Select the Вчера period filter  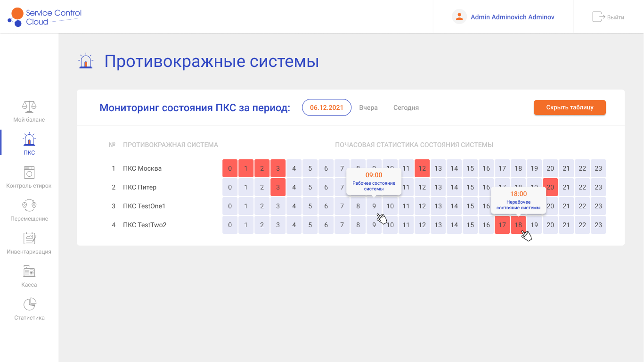[x=368, y=107]
